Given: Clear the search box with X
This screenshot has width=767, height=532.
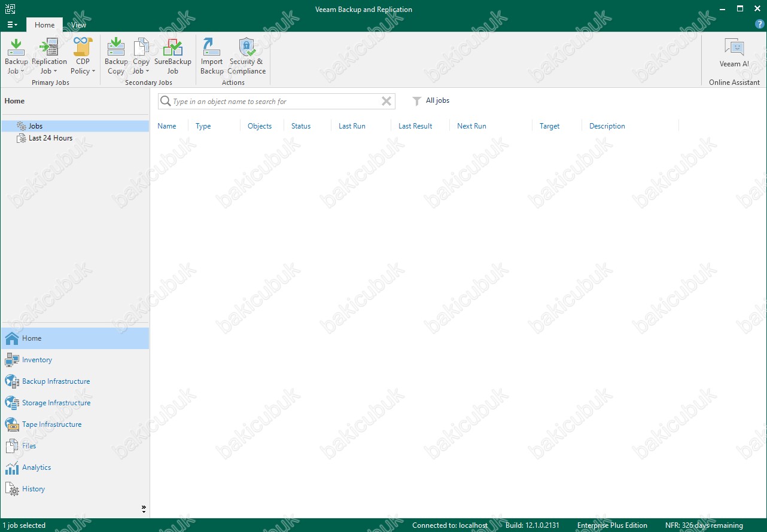Looking at the screenshot, I should 386,102.
